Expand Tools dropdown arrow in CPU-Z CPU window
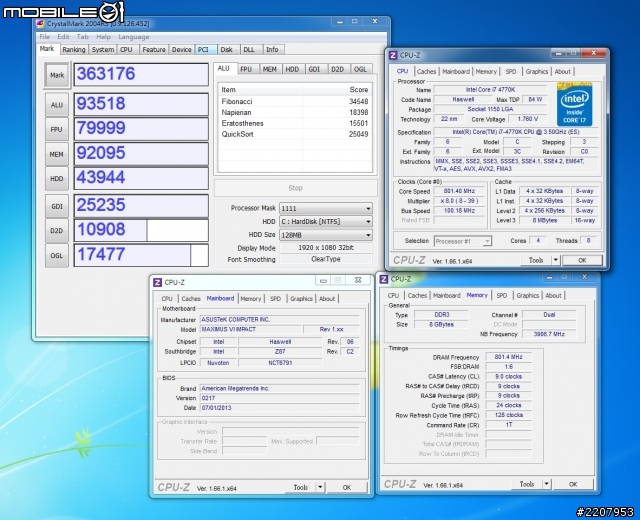This screenshot has width=640, height=520. pos(556,260)
